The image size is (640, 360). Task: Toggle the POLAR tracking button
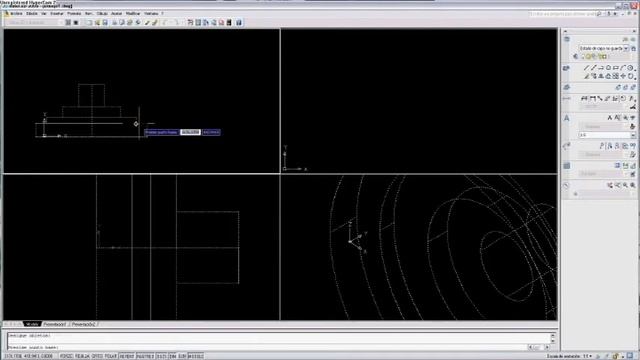coord(111,356)
